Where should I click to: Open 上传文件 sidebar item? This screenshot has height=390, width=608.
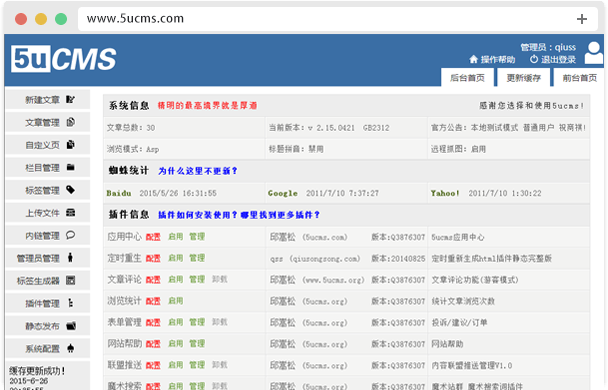(x=48, y=212)
